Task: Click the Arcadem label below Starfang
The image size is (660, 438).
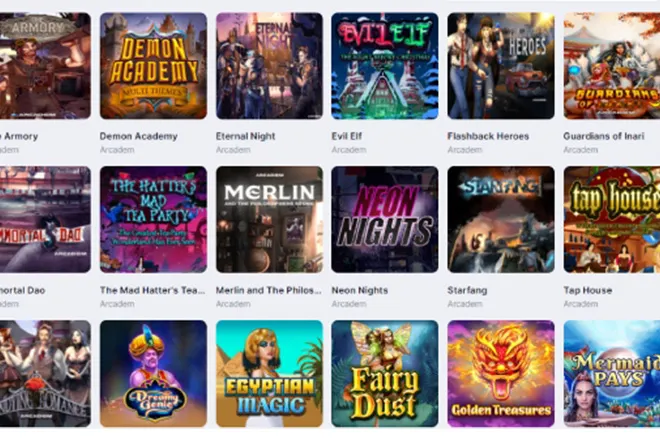Action: (465, 304)
